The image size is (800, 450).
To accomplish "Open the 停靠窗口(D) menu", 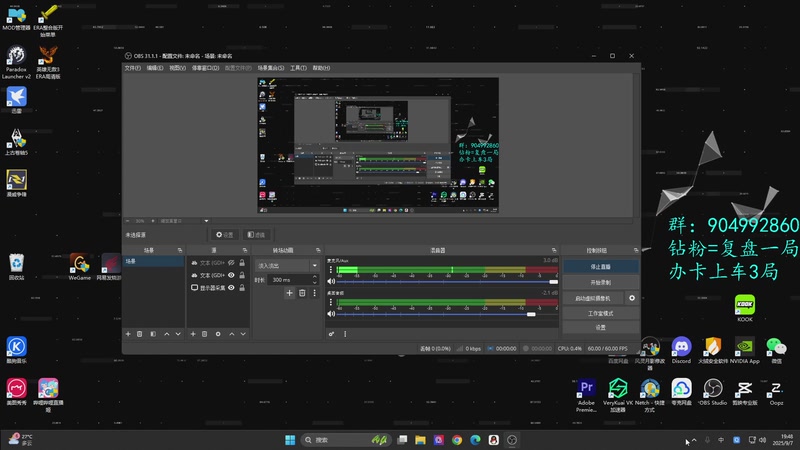I will (205, 68).
